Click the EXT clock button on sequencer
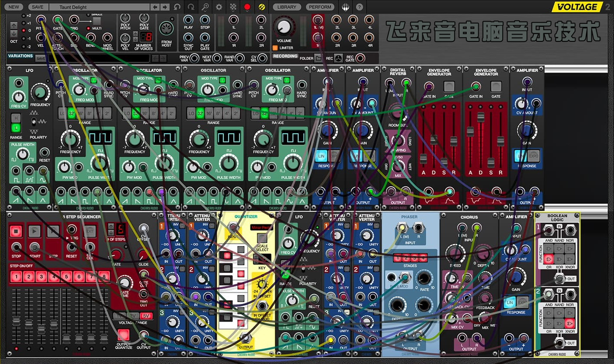This screenshot has width=614, height=364. click(x=90, y=231)
